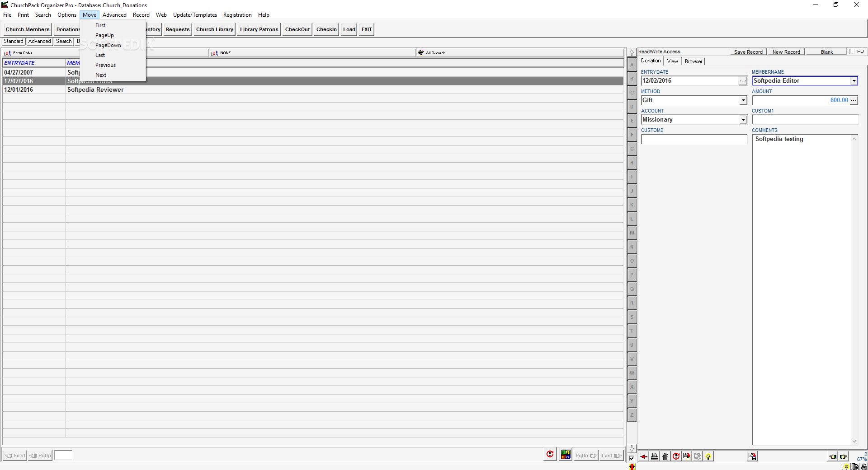The height and width of the screenshot is (470, 868).
Task: Click the padlock icon in the status bar
Action: [864, 467]
